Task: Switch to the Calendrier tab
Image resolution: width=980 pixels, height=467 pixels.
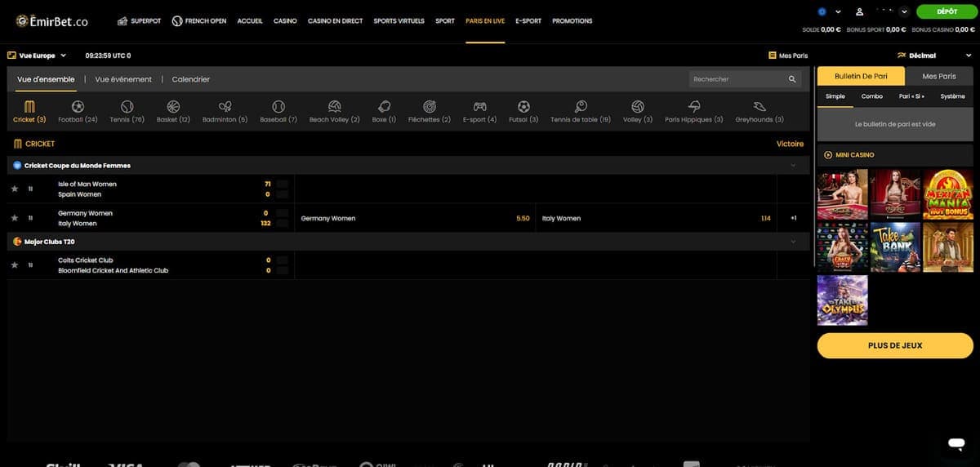Action: tap(190, 79)
